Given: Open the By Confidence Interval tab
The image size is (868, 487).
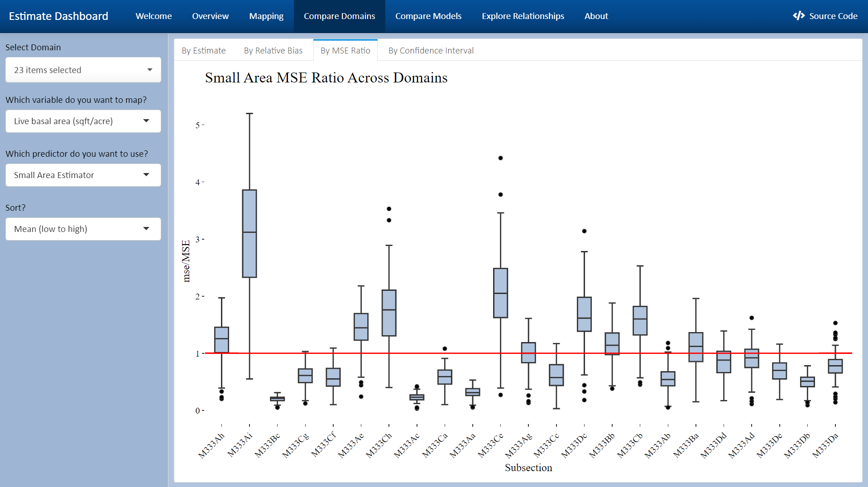Looking at the screenshot, I should pos(431,50).
